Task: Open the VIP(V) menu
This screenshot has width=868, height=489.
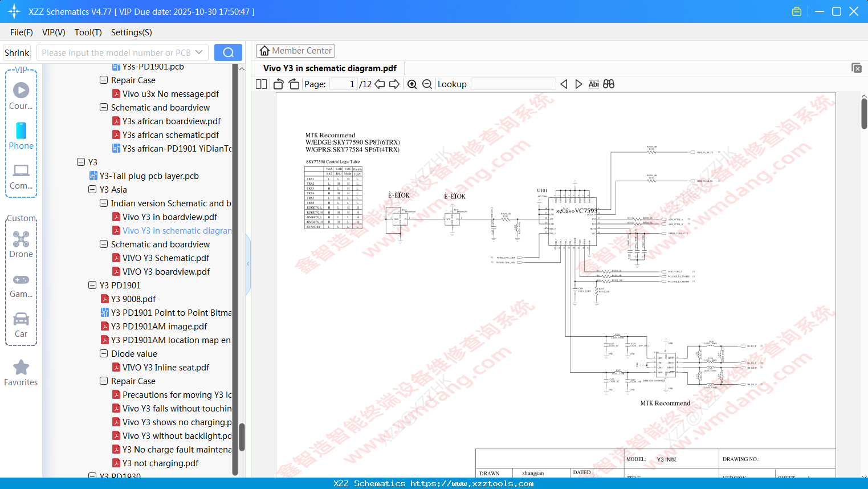Action: coord(53,32)
